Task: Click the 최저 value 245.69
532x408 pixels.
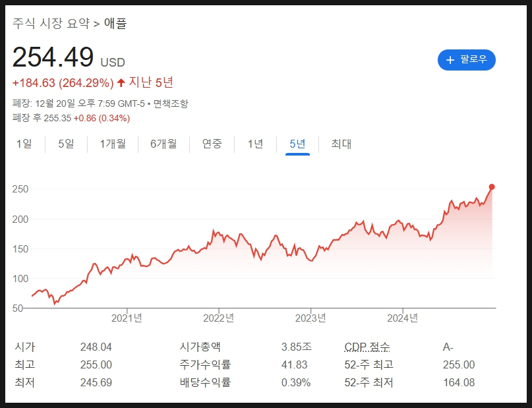Action: (96, 382)
